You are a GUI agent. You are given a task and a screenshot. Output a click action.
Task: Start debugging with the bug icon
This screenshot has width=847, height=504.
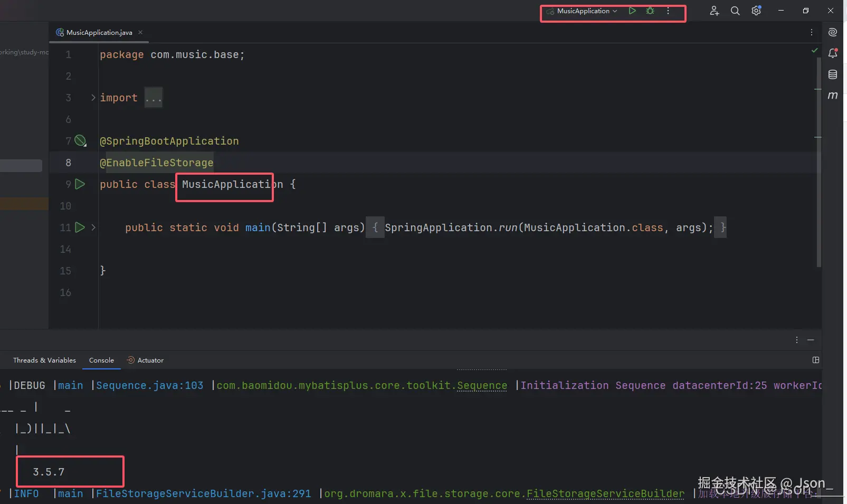650,11
